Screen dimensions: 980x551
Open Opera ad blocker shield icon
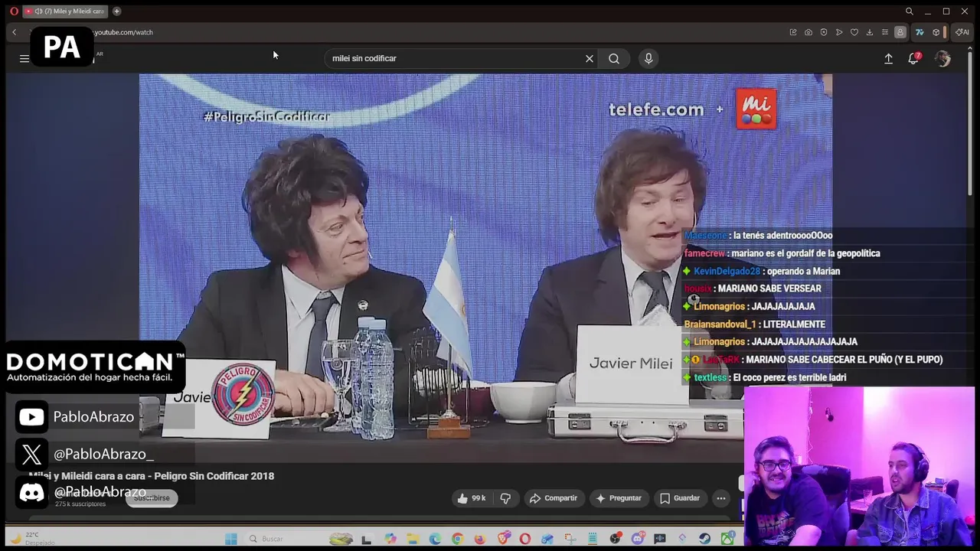pos(824,32)
